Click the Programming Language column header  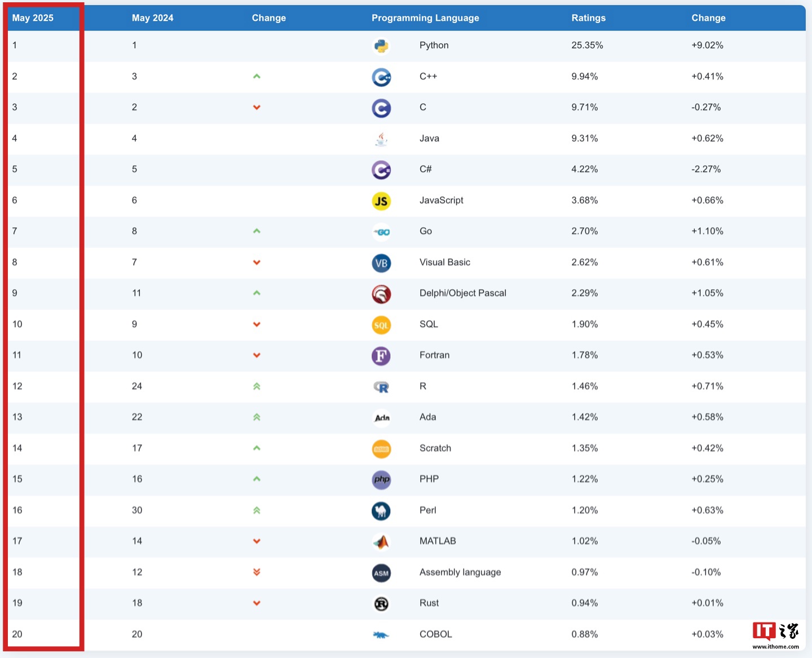click(425, 18)
